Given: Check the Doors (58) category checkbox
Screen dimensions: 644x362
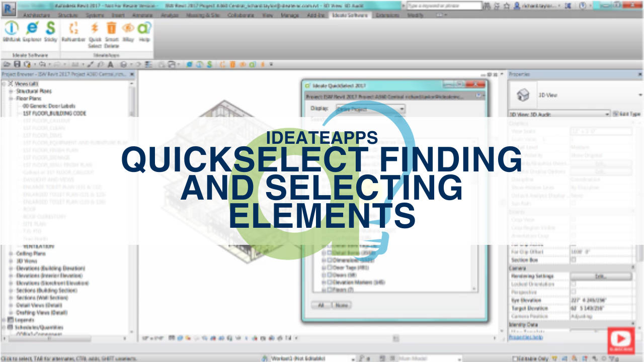Looking at the screenshot, I should coord(330,275).
